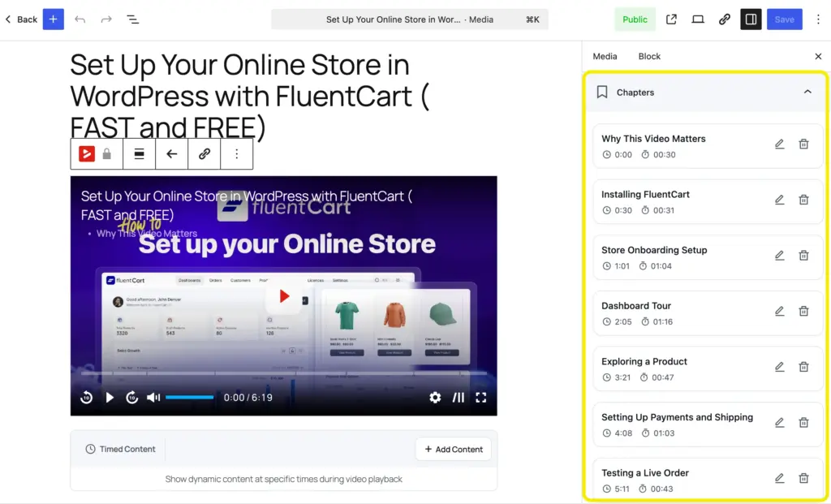Click the video seek progress bar
The height and width of the screenshot is (504, 831).
tap(283, 373)
